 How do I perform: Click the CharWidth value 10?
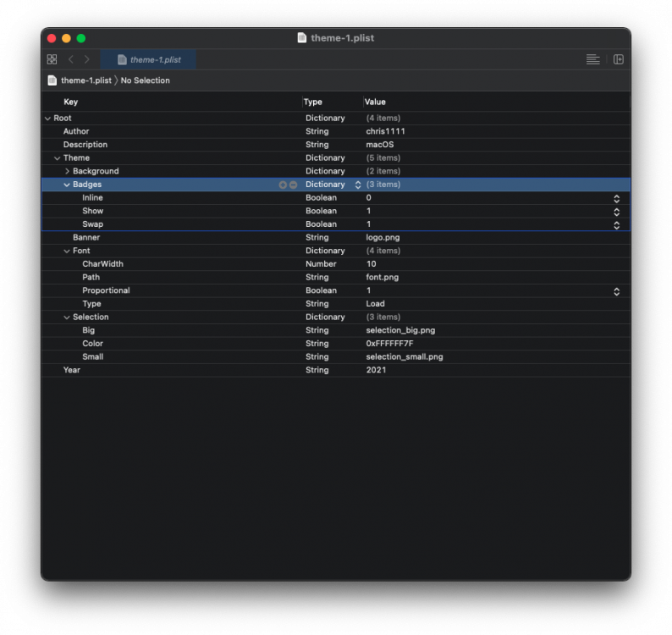(372, 263)
